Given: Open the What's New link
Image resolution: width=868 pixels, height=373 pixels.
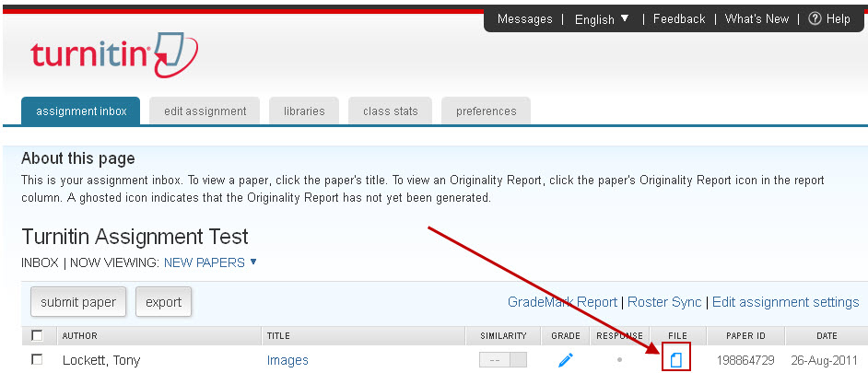Looking at the screenshot, I should [x=757, y=18].
